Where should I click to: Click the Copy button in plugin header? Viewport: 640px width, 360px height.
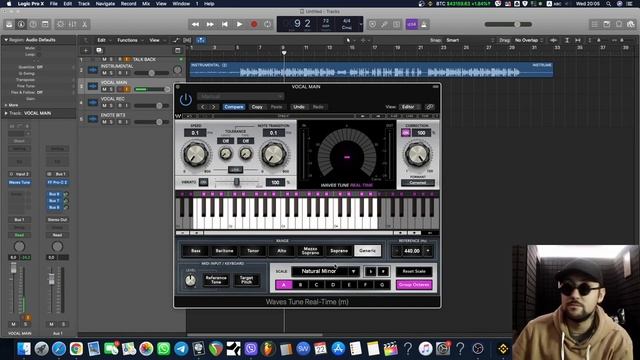[x=257, y=107]
